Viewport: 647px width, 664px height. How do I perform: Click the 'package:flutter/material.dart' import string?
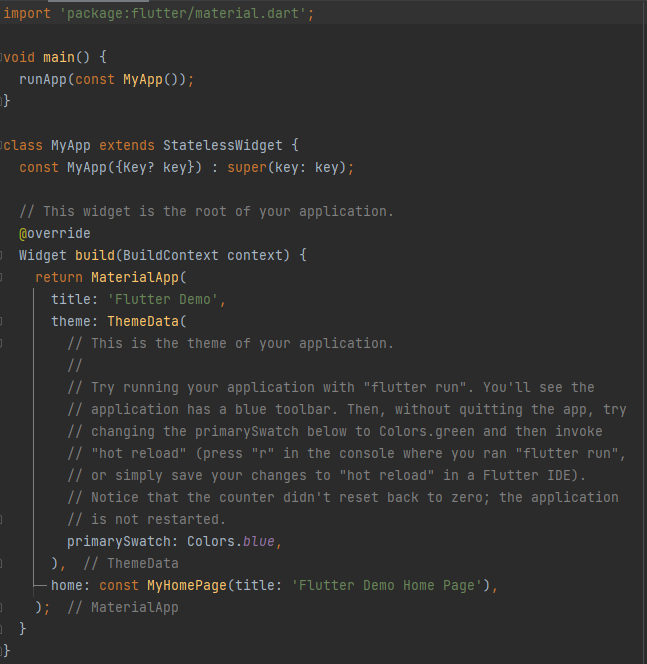click(183, 14)
